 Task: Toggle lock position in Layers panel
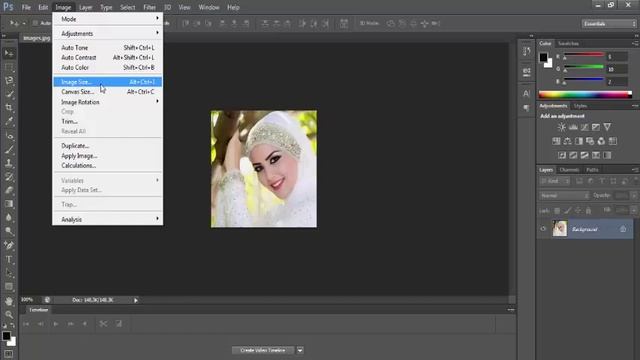[578, 211]
